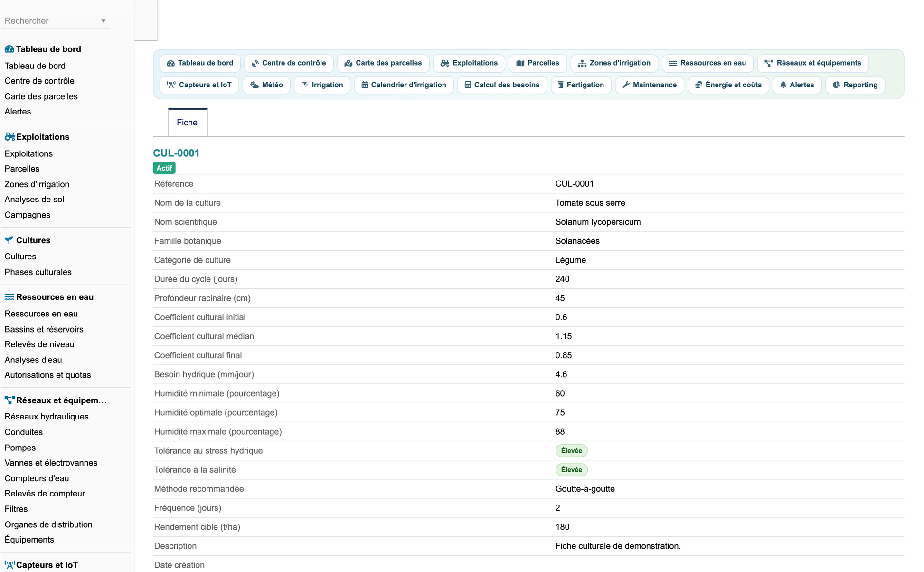Click the sidebar Tableau de bord section icon

coord(9,49)
